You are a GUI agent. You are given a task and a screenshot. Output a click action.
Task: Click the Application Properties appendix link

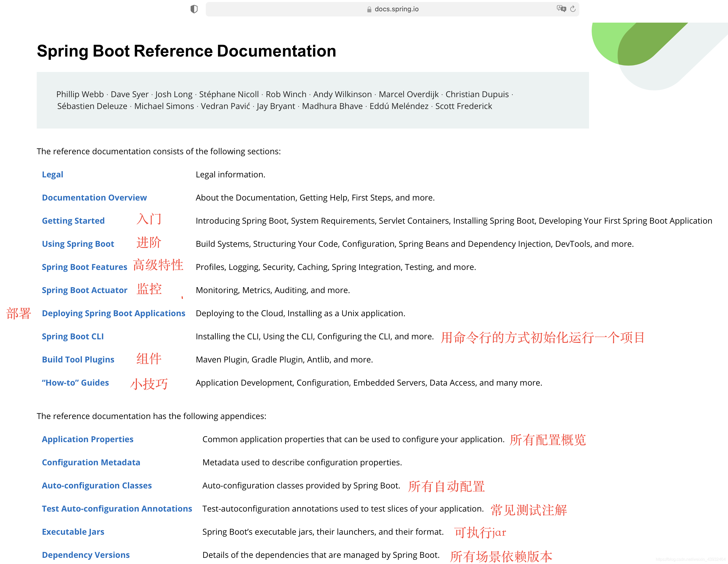(x=88, y=439)
